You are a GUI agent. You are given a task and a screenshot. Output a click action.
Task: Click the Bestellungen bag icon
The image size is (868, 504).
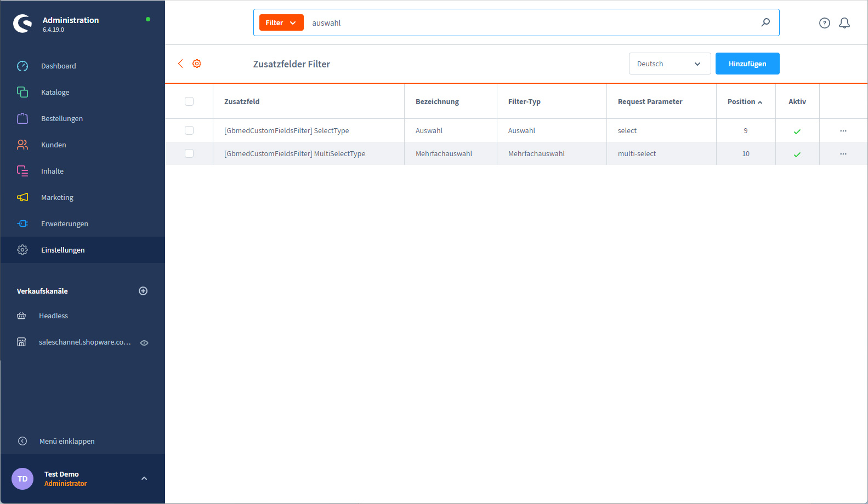pyautogui.click(x=22, y=118)
